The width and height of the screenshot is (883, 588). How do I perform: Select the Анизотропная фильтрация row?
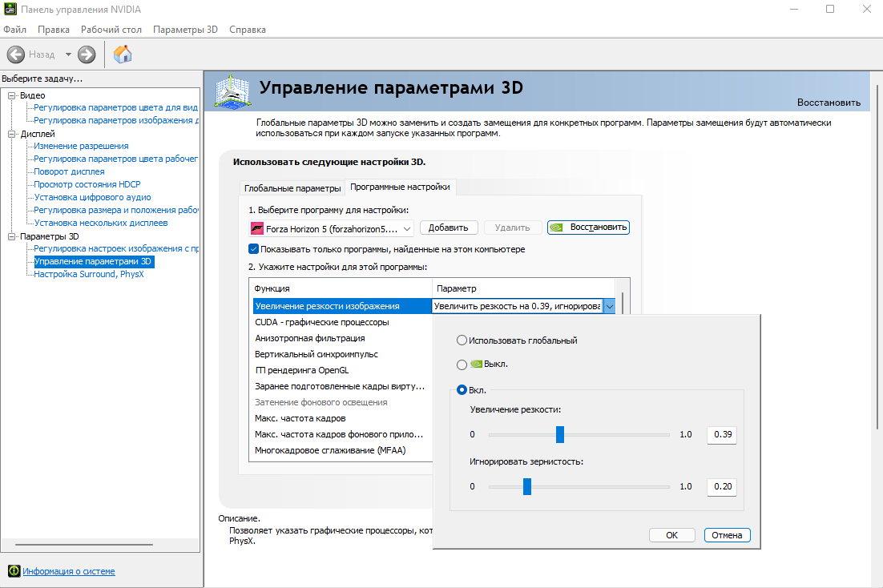coord(342,338)
